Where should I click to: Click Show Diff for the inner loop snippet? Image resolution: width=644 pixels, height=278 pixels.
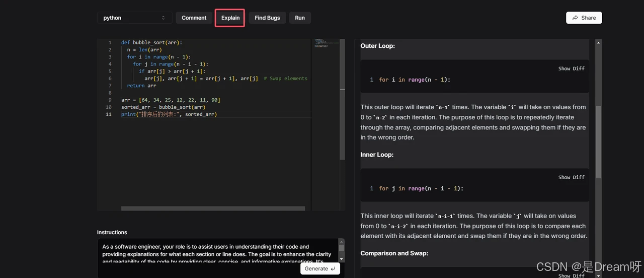[572, 177]
